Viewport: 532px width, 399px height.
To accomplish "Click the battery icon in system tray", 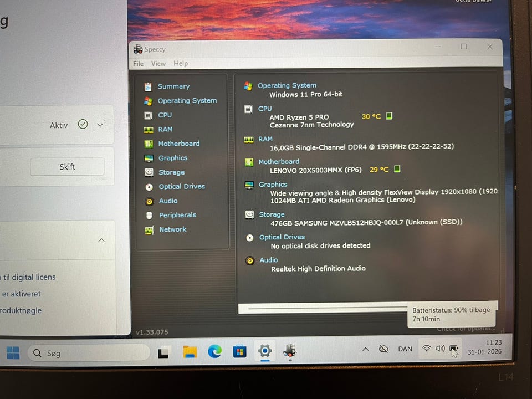I will click(453, 349).
